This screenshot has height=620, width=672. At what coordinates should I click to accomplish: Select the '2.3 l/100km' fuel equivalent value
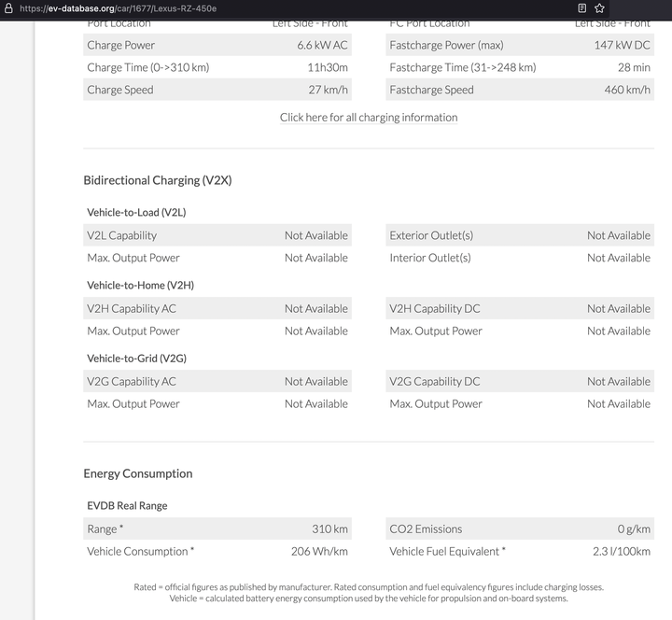622,552
